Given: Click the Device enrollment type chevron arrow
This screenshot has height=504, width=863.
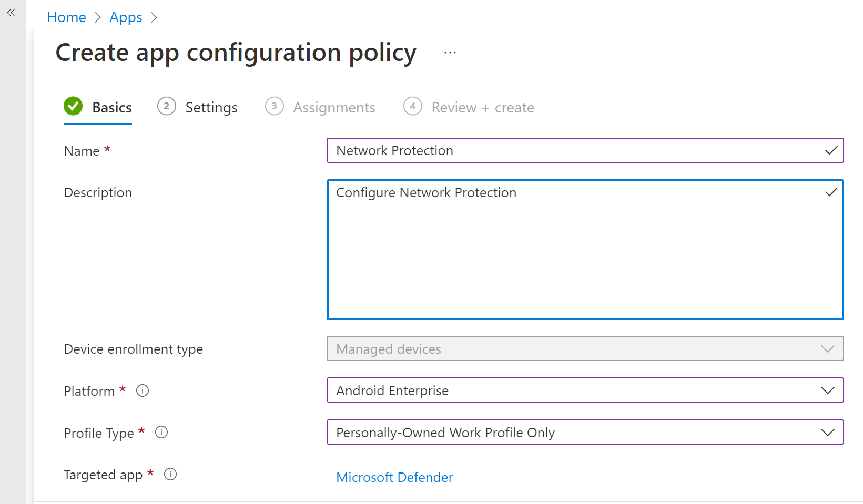Looking at the screenshot, I should (828, 349).
